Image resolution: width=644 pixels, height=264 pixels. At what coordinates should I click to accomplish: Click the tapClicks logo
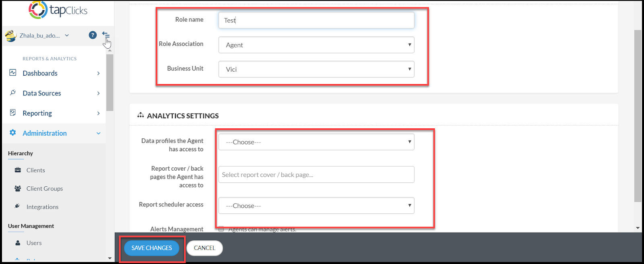(x=58, y=10)
